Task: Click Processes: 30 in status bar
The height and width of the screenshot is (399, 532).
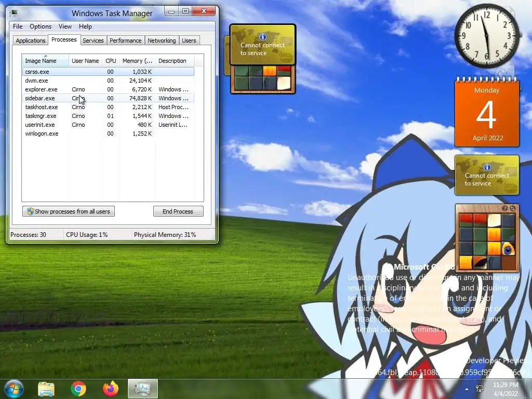Action: point(28,234)
